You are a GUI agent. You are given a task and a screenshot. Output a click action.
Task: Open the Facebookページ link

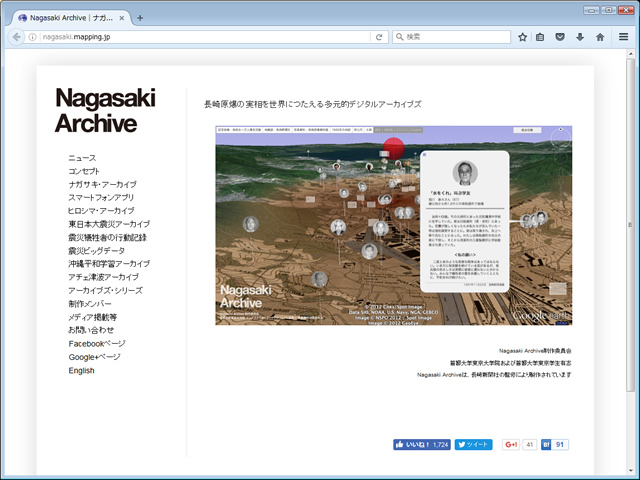(97, 344)
